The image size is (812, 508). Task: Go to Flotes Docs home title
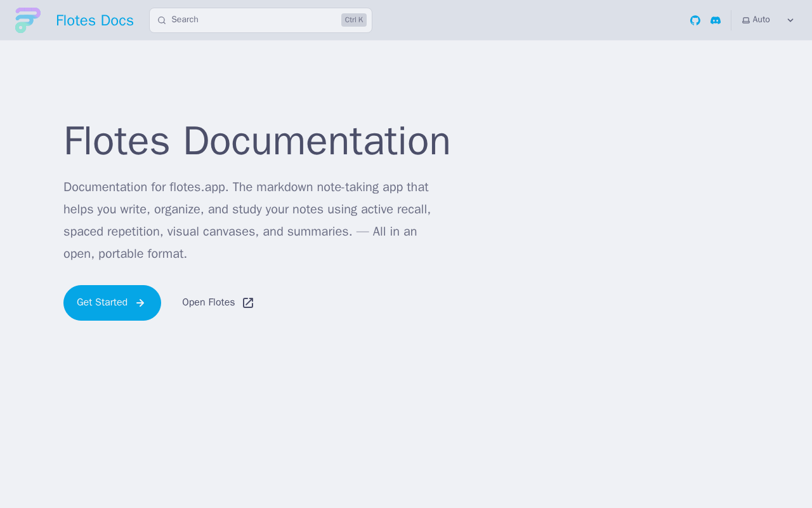pyautogui.click(x=95, y=20)
